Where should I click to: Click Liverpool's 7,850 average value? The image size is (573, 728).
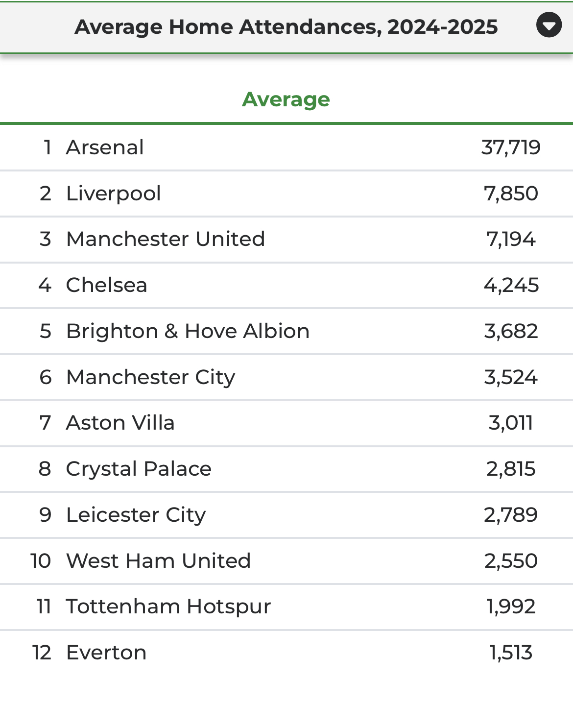[x=511, y=194]
